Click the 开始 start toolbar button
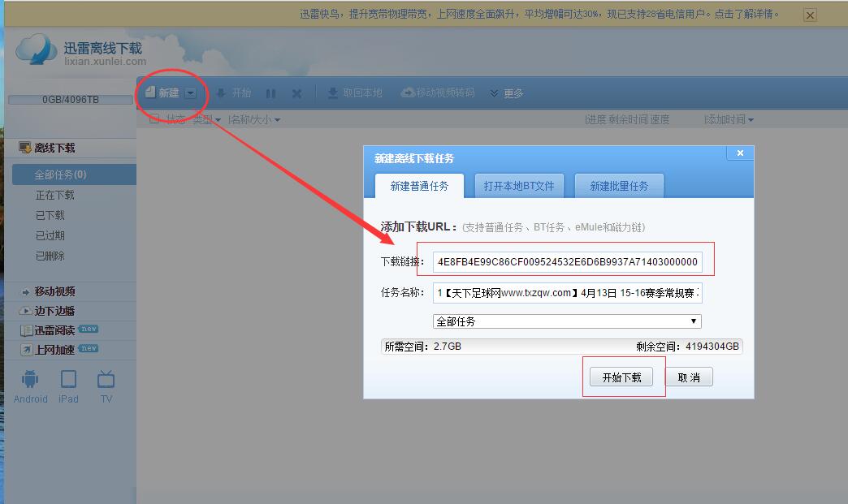 (x=234, y=93)
